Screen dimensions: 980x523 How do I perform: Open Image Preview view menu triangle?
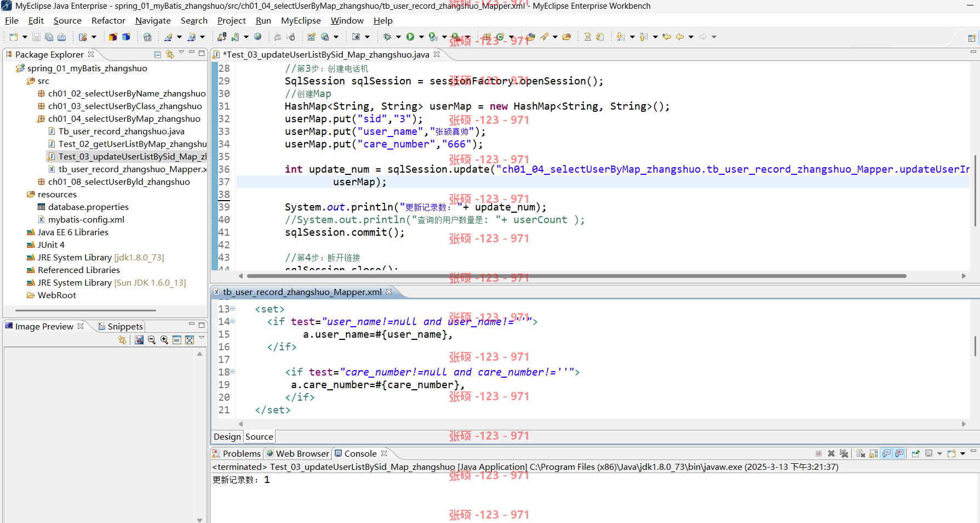[202, 338]
